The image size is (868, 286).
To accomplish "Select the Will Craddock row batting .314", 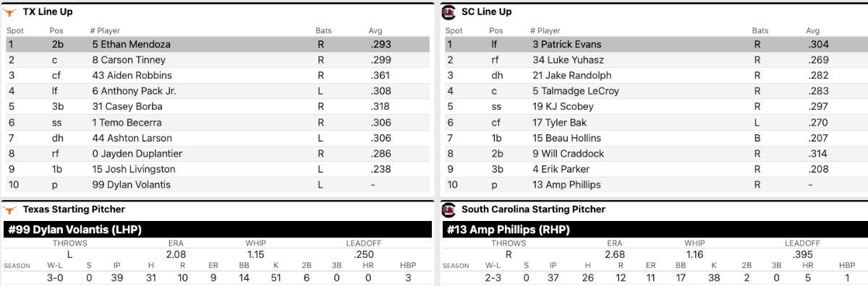I will (x=655, y=153).
